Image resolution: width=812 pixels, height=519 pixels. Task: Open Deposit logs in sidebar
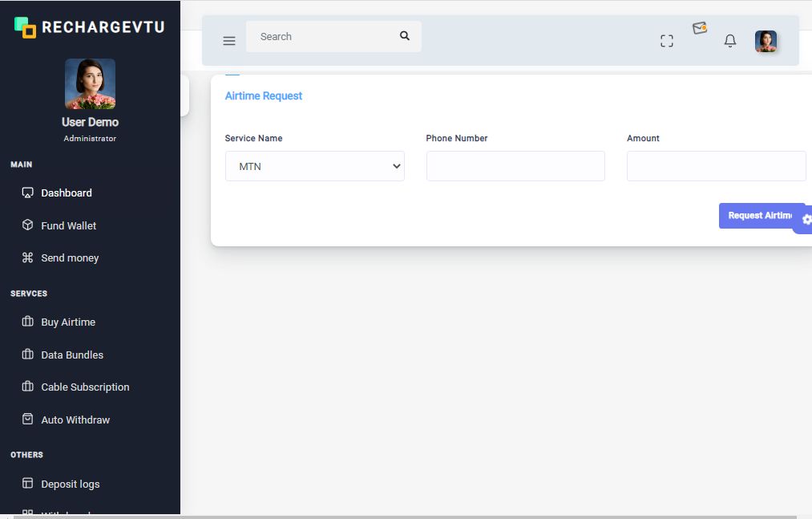pos(71,484)
